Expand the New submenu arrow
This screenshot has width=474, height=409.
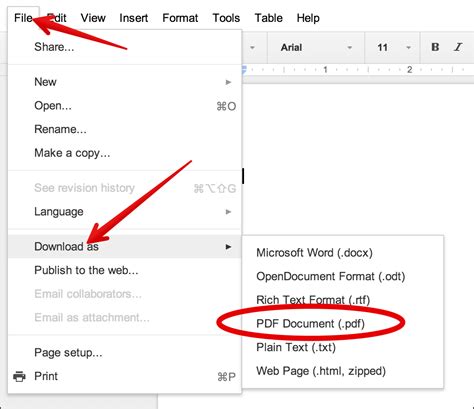coord(228,82)
